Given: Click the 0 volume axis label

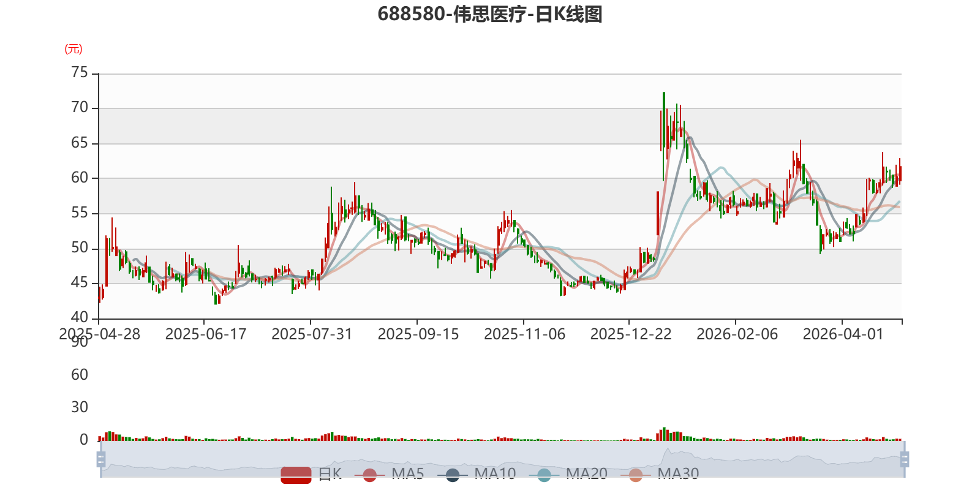Looking at the screenshot, I should (x=84, y=440).
